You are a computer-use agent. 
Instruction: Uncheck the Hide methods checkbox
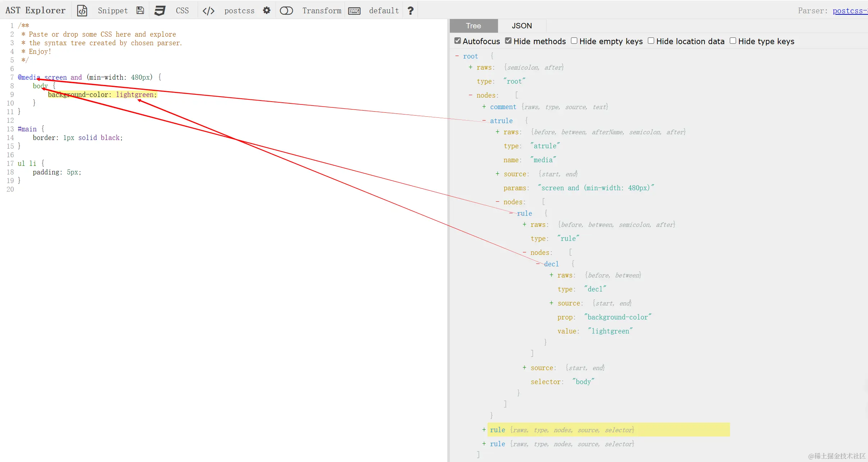click(507, 41)
